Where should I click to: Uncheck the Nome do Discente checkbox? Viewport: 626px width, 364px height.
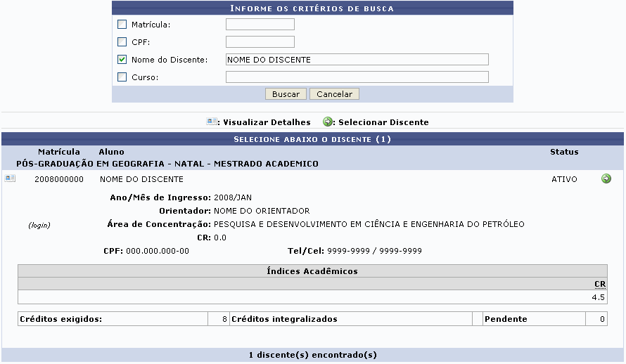pyautogui.click(x=122, y=60)
